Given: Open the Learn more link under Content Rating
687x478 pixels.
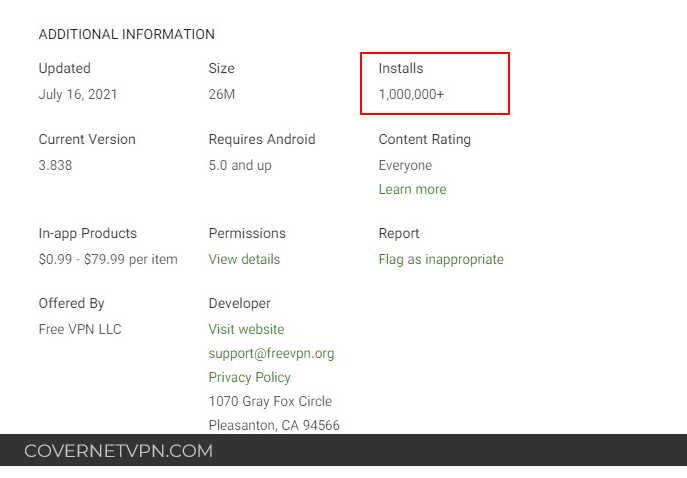Looking at the screenshot, I should point(412,189).
